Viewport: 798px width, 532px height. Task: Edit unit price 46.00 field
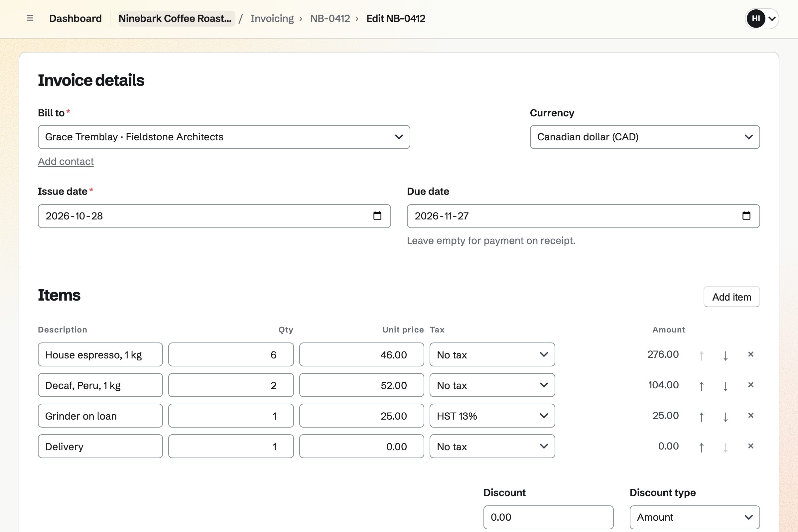[x=361, y=354]
